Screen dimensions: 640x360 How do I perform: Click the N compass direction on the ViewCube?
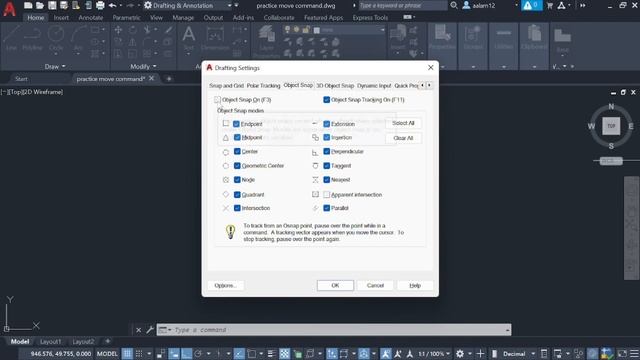click(x=611, y=106)
